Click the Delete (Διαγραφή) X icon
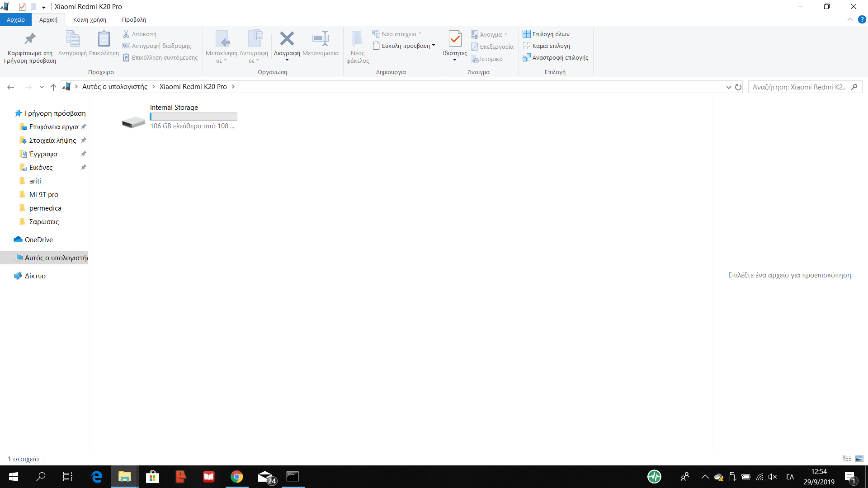 coord(287,39)
